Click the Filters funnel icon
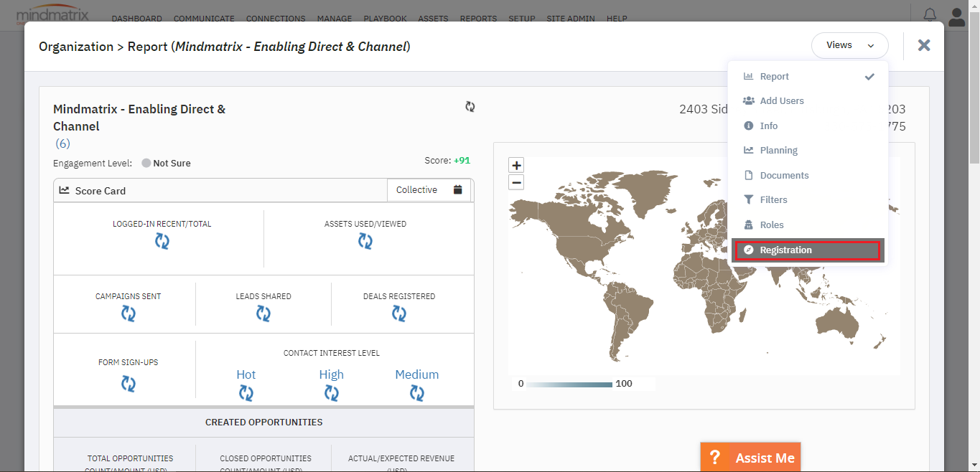The width and height of the screenshot is (980, 472). 749,200
